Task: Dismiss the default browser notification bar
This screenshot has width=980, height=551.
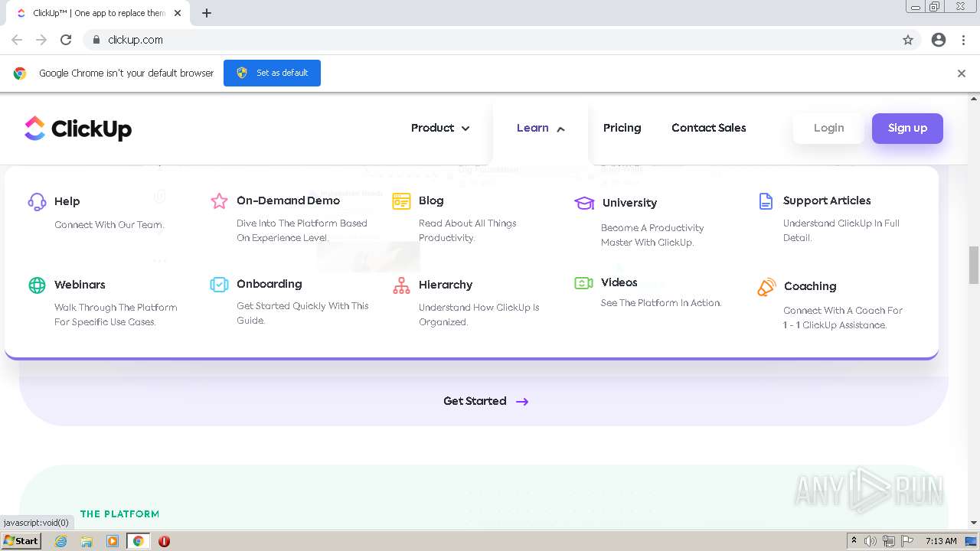Action: point(962,73)
